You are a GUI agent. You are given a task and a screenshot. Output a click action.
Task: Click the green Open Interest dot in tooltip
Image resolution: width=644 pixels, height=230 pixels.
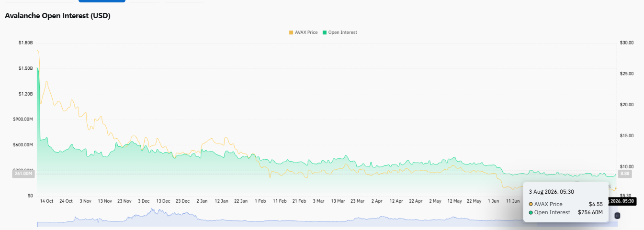point(531,212)
